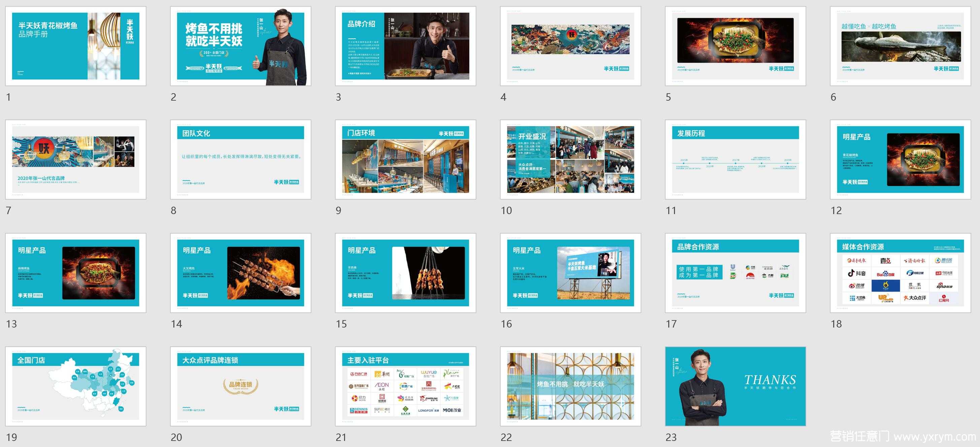
Task: Open slide 2 with spokesperson slogan
Action: (x=240, y=46)
